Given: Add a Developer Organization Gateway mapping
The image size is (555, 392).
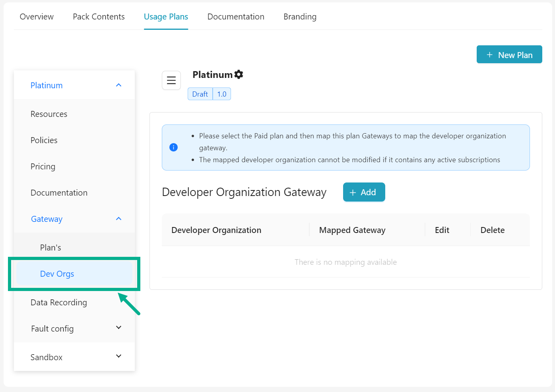Looking at the screenshot, I should tap(364, 192).
